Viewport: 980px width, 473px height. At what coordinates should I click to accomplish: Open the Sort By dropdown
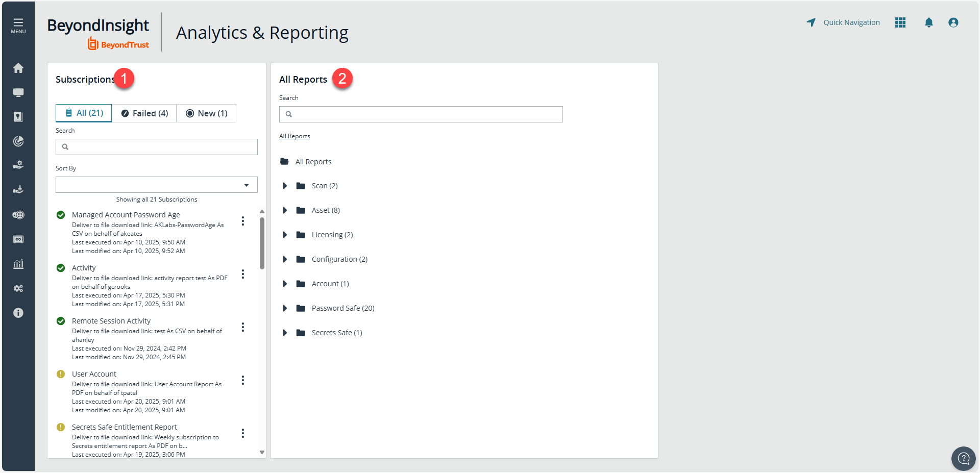[157, 185]
